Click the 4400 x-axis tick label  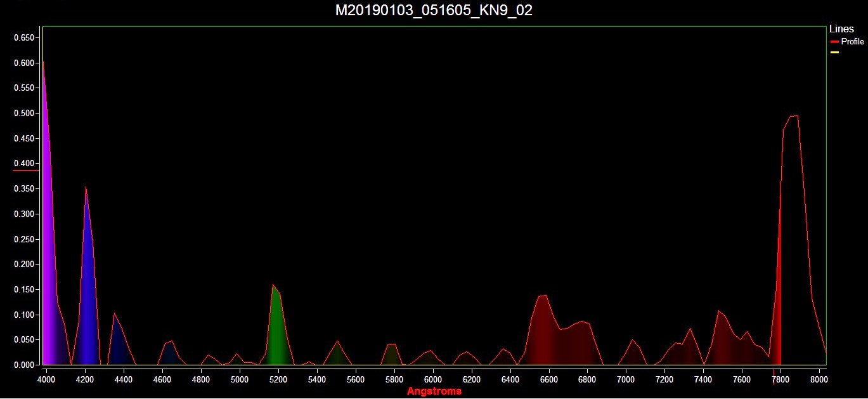pyautogui.click(x=124, y=379)
